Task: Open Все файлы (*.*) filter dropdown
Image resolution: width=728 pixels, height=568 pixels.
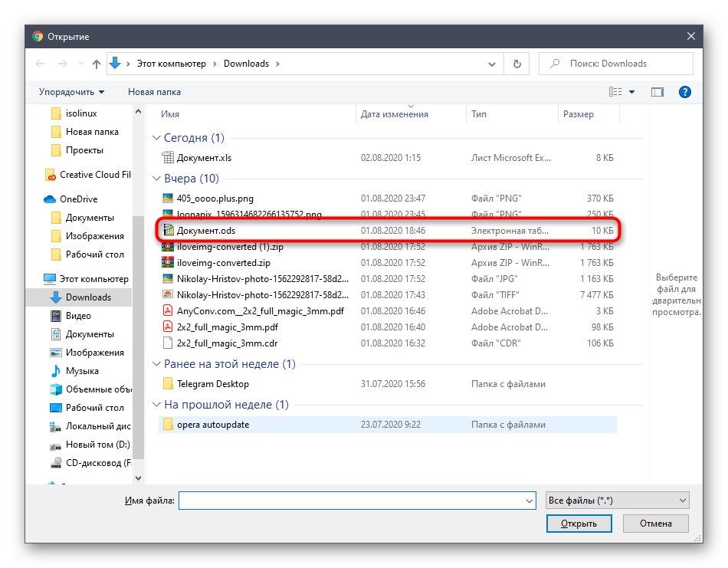Action: point(618,501)
